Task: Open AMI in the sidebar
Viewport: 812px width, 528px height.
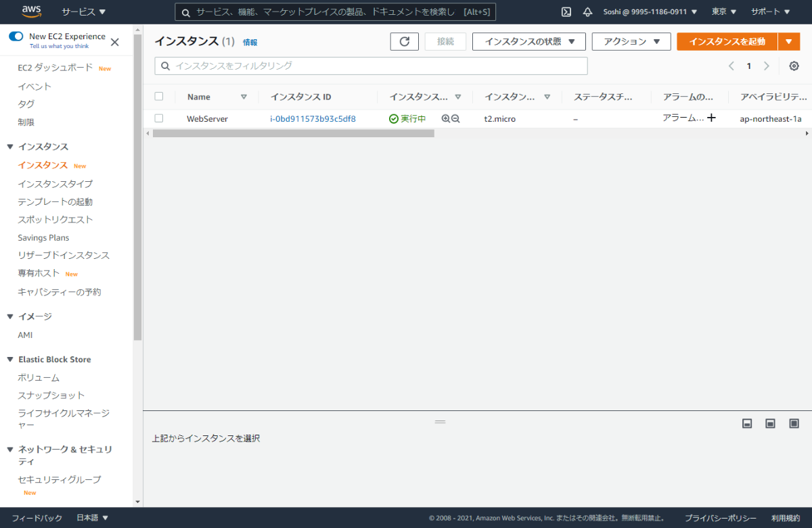Action: (x=25, y=335)
